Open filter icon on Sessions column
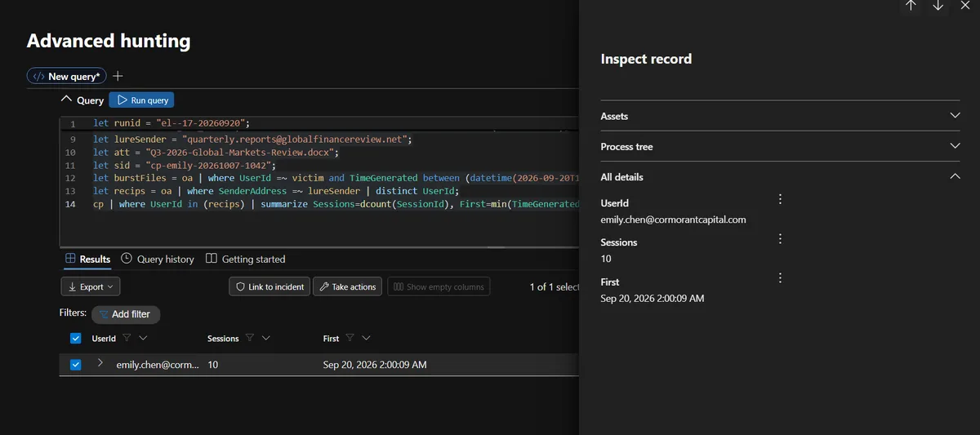 (x=250, y=338)
